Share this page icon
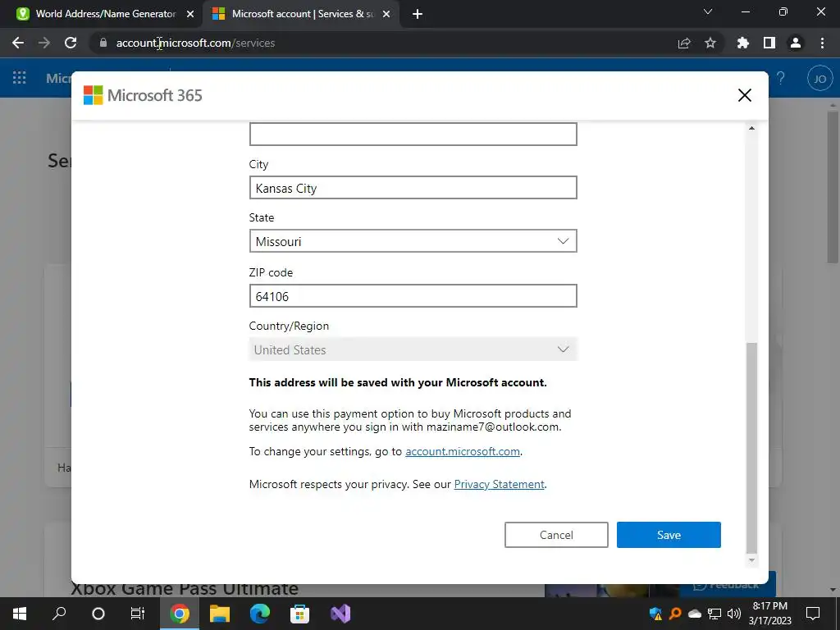Image resolution: width=840 pixels, height=630 pixels. [x=684, y=43]
